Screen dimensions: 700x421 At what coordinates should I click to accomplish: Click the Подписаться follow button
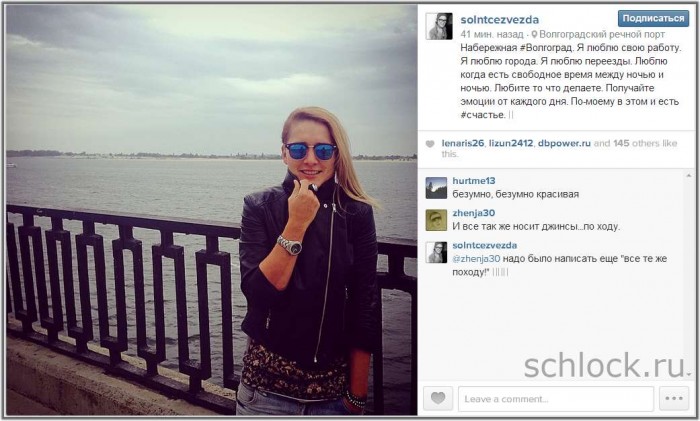[x=653, y=18]
